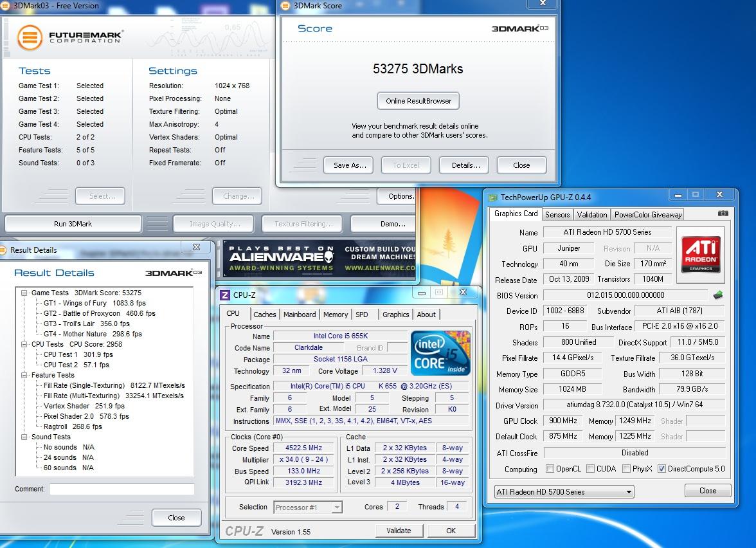Switch to the Caches tab in CPU-Z
The width and height of the screenshot is (756, 548).
pos(265,315)
